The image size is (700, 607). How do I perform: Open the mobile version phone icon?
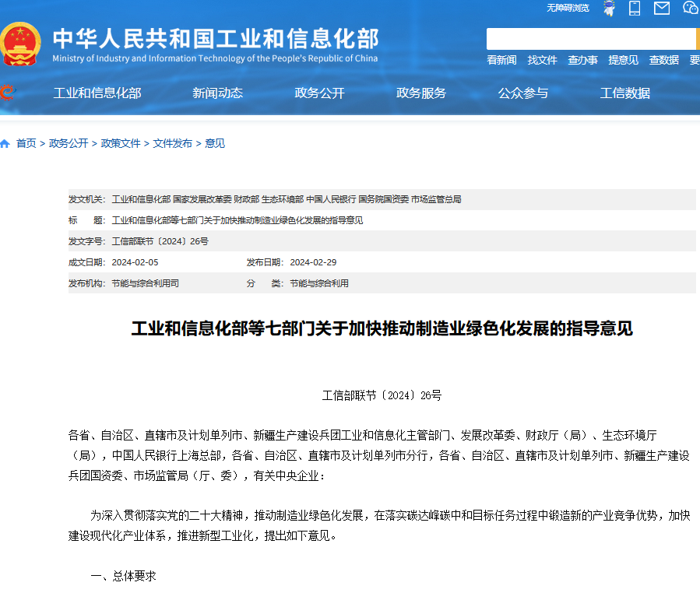(635, 9)
